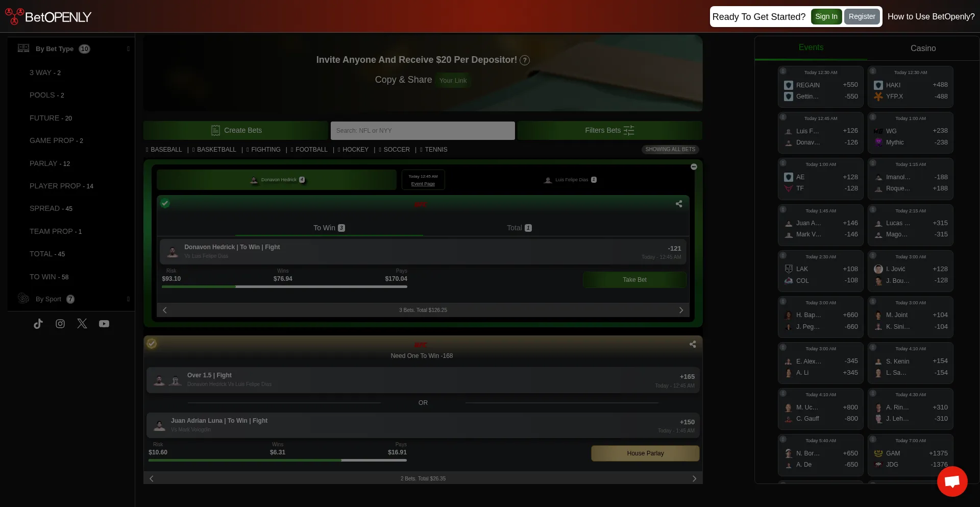Click the House Parlay button
This screenshot has width=980, height=507.
click(645, 453)
